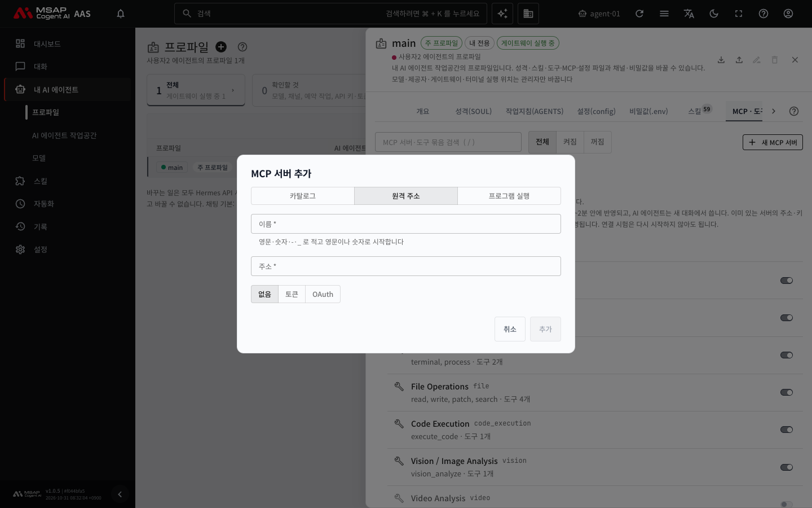This screenshot has height=508, width=812.
Task: Switch to the 프로그램 실행 tab
Action: [x=509, y=196]
